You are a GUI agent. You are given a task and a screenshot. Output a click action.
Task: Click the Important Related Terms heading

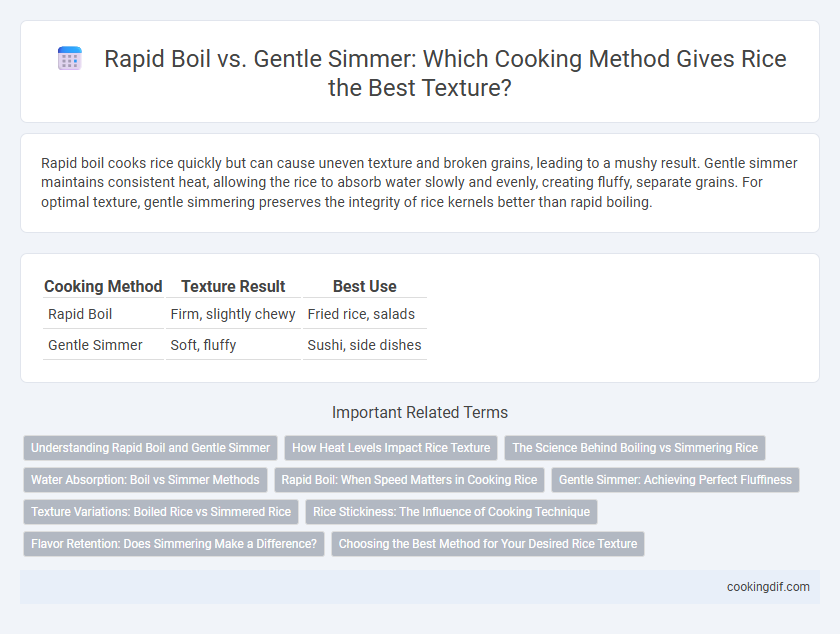(420, 412)
